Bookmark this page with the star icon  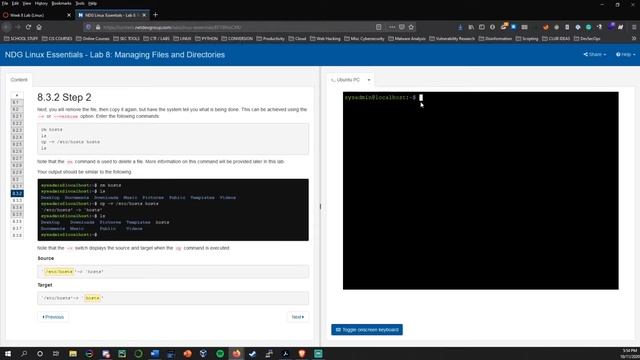click(x=411, y=27)
